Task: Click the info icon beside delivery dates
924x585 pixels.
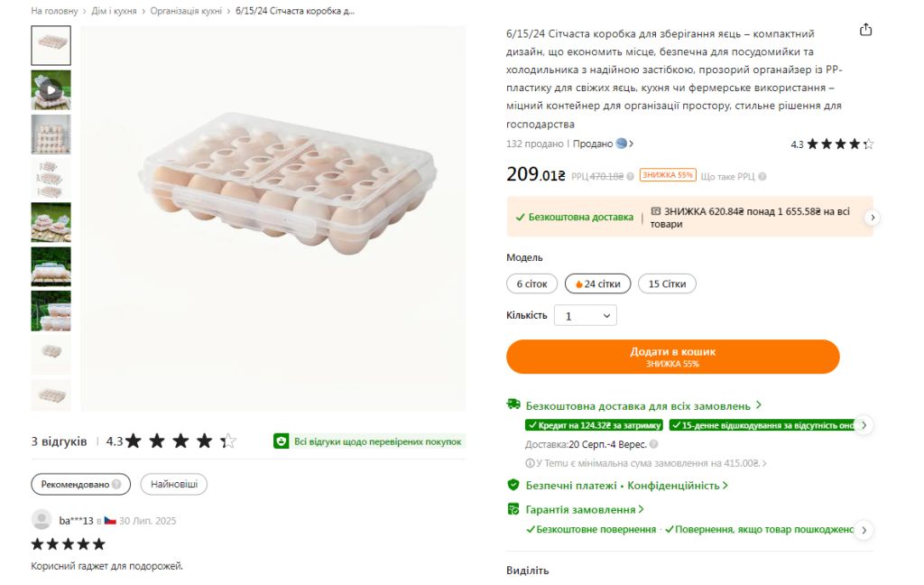Action: (653, 444)
